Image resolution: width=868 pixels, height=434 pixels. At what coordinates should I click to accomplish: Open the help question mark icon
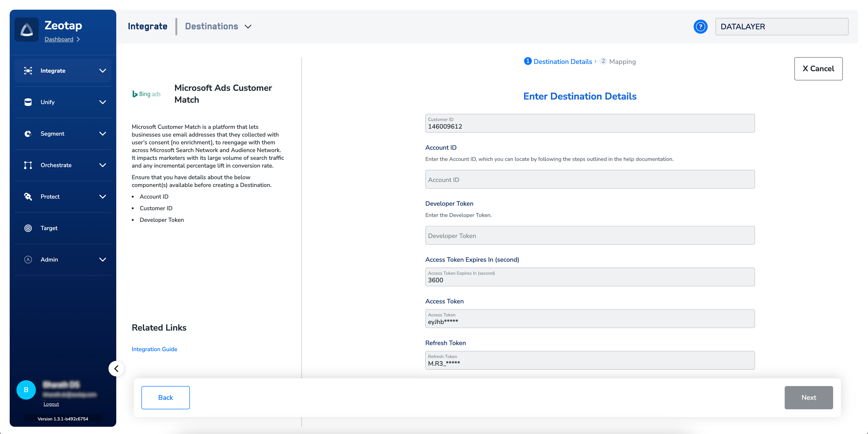tap(700, 27)
